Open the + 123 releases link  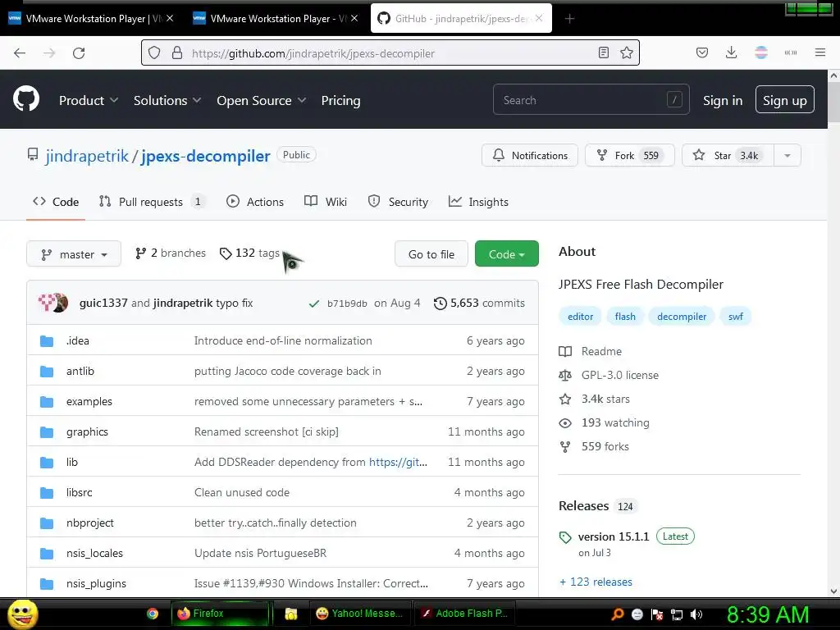tap(596, 582)
